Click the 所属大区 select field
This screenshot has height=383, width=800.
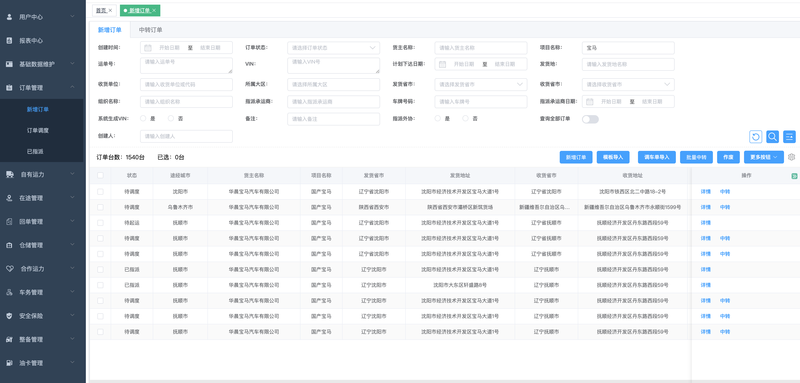pyautogui.click(x=334, y=85)
